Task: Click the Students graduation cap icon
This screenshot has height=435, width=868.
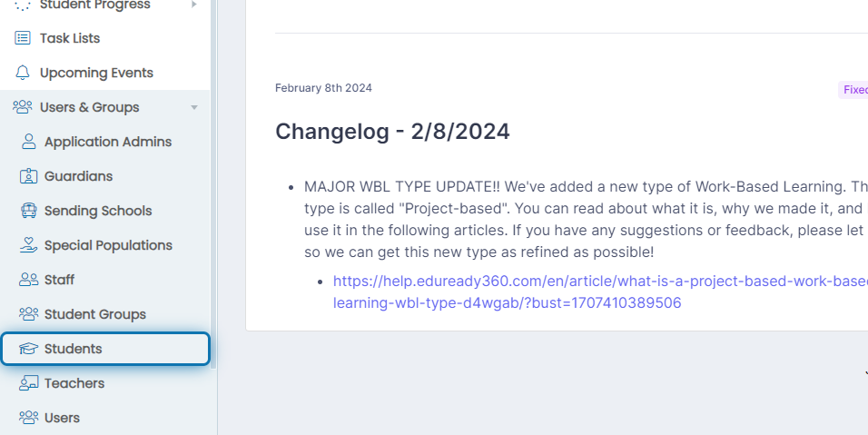Action: pyautogui.click(x=29, y=349)
